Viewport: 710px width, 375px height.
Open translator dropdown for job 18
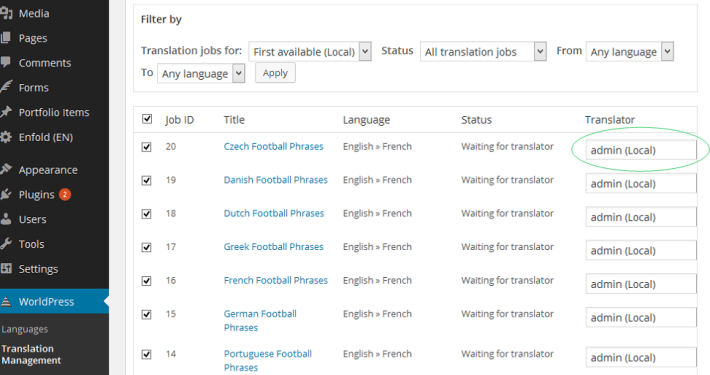(641, 217)
